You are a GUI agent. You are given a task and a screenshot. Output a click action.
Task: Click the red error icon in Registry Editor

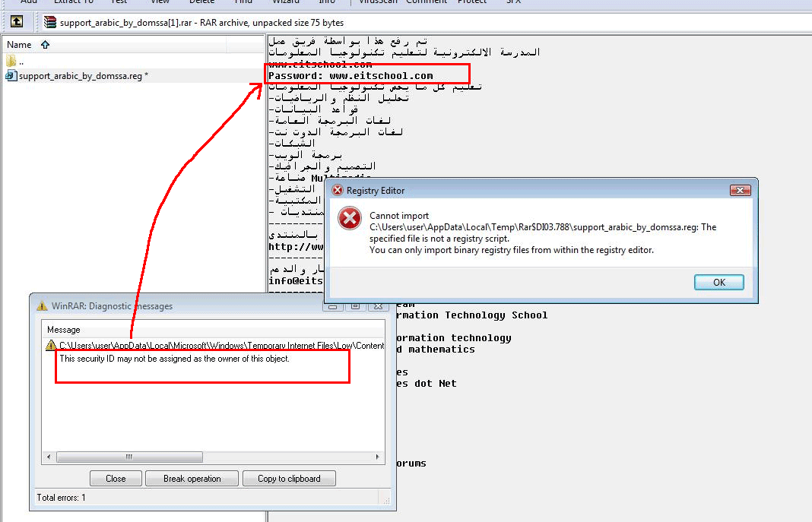[349, 220]
